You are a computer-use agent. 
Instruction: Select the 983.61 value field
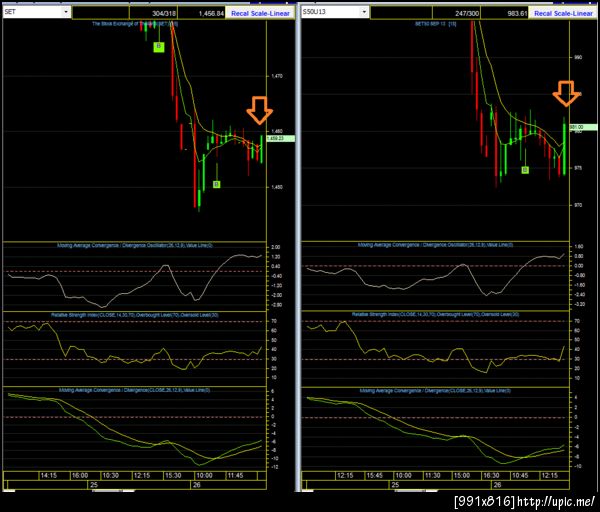tap(504, 13)
